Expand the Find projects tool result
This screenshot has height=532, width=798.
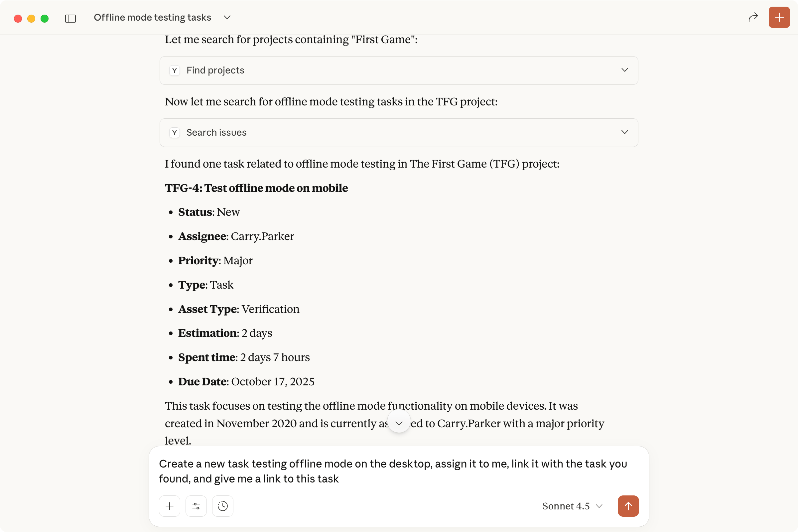(624, 70)
